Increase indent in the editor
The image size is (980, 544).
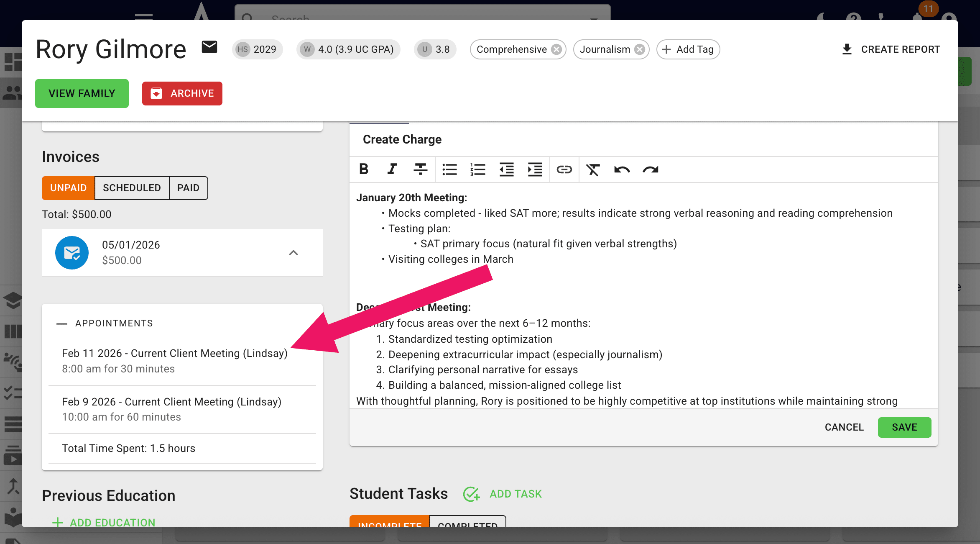click(535, 169)
